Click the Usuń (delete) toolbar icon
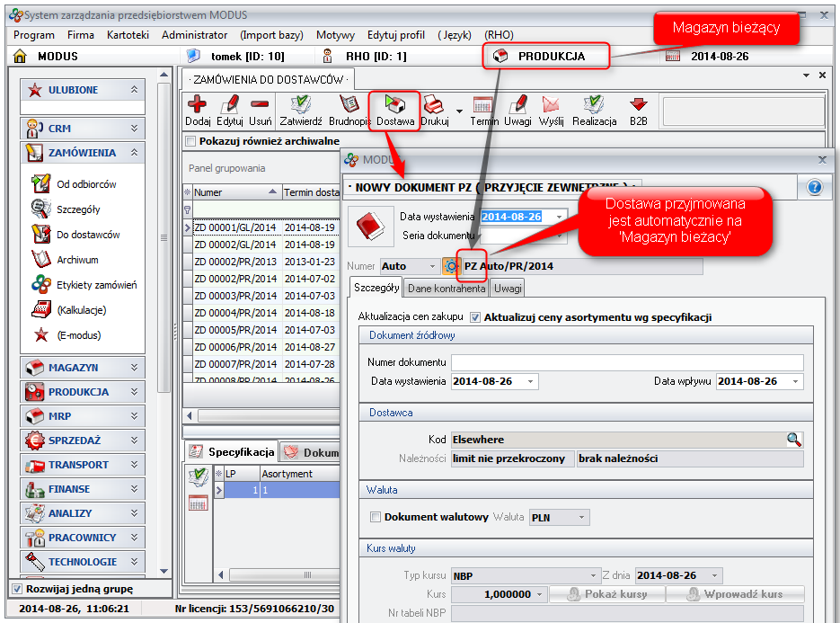 260,104
